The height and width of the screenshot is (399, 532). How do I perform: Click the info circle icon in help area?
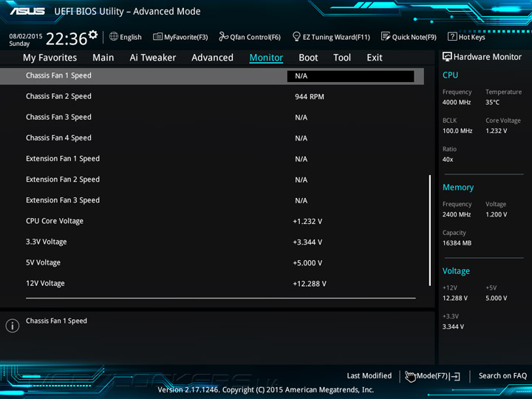(13, 326)
